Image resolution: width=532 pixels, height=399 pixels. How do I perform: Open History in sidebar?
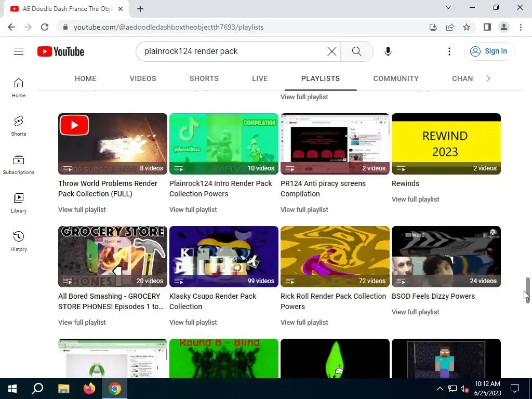pos(19,241)
